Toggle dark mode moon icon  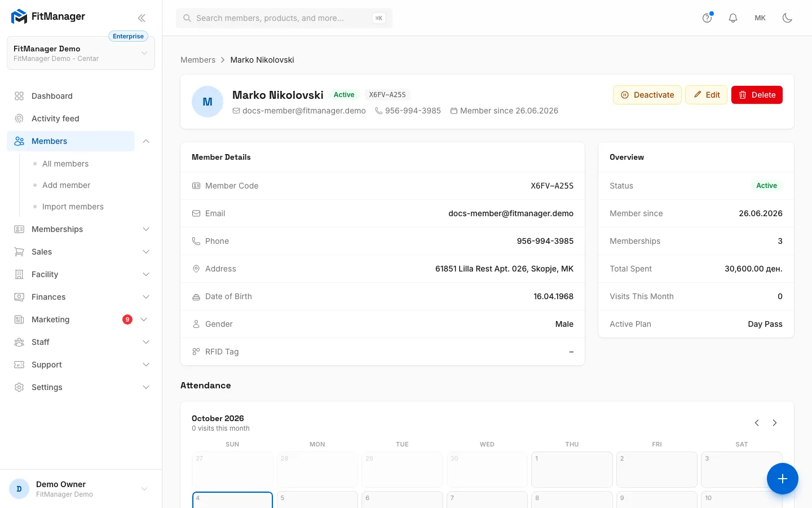[787, 18]
